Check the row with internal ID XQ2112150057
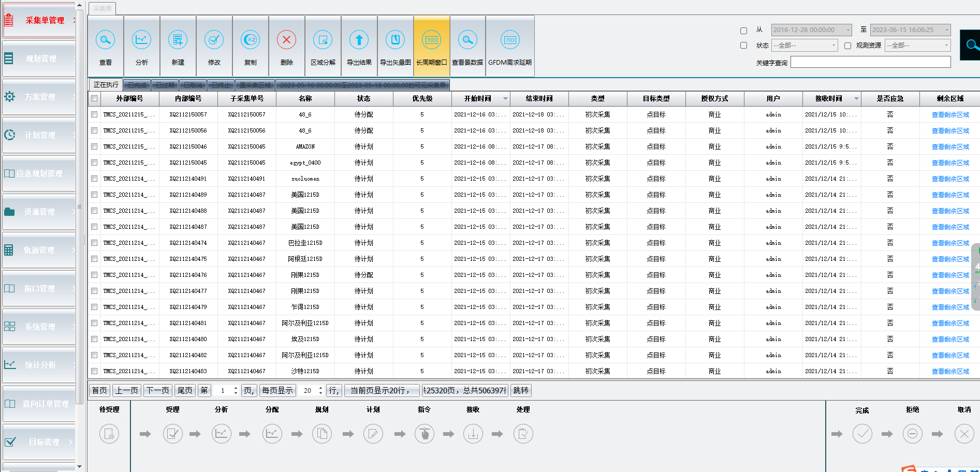 [94, 114]
